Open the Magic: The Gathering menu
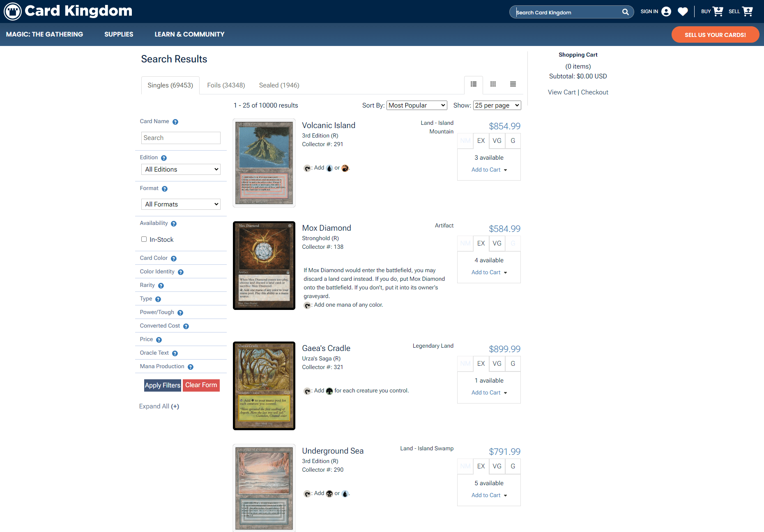This screenshot has width=764, height=532. [44, 34]
